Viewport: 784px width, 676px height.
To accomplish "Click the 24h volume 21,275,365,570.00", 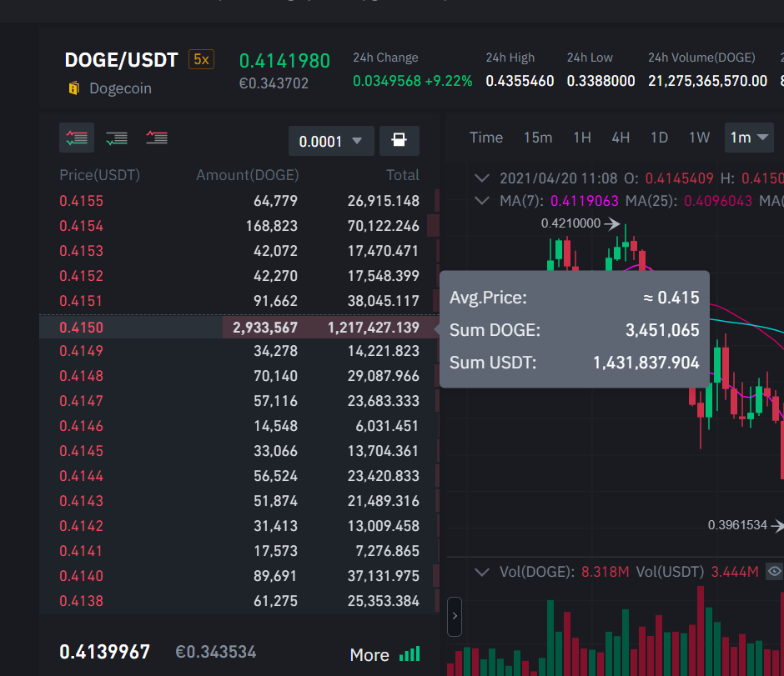I will 707,81.
